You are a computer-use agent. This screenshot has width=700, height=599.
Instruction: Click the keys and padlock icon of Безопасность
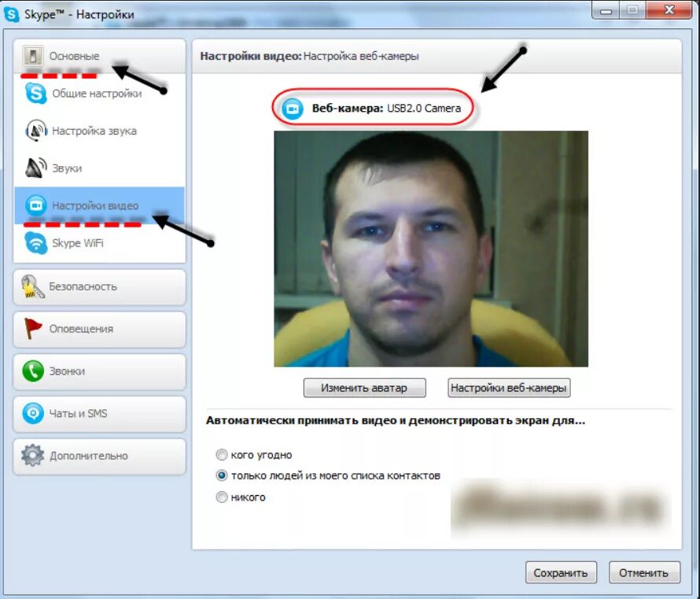(32, 287)
